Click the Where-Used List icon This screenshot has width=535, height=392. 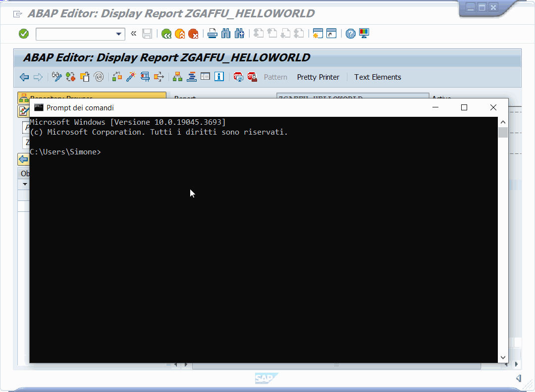coord(159,77)
